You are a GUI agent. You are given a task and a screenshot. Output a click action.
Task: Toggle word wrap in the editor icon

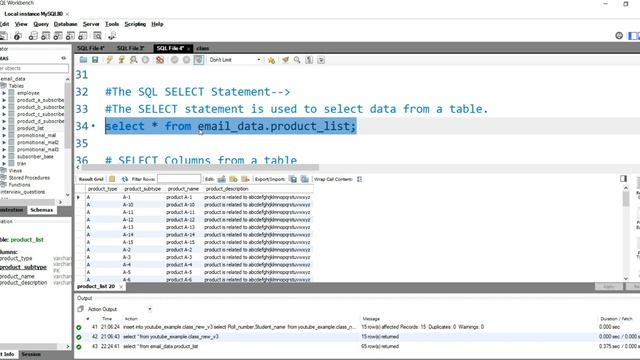[x=321, y=60]
